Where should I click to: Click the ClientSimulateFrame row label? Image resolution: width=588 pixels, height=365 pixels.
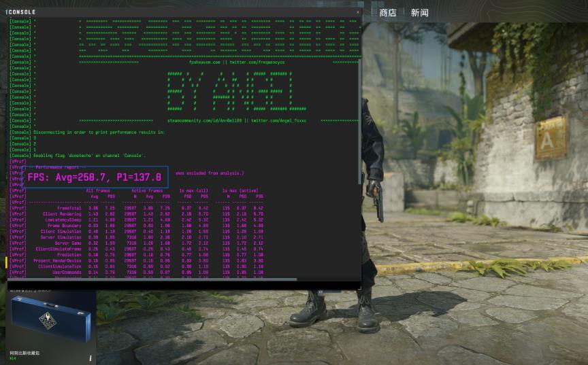click(59, 249)
